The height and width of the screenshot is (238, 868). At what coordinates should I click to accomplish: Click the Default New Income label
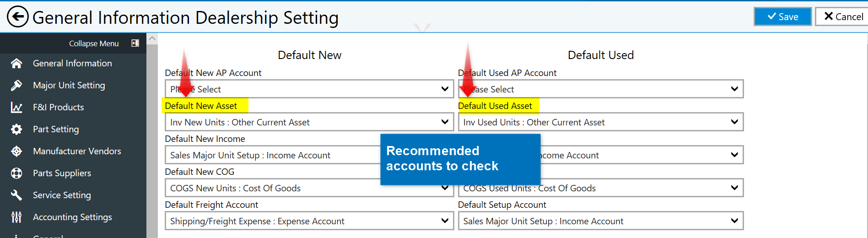[205, 139]
